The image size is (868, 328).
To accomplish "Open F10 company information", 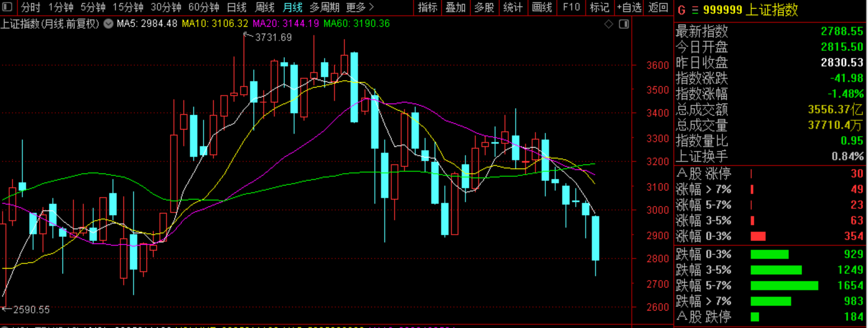I will [571, 7].
